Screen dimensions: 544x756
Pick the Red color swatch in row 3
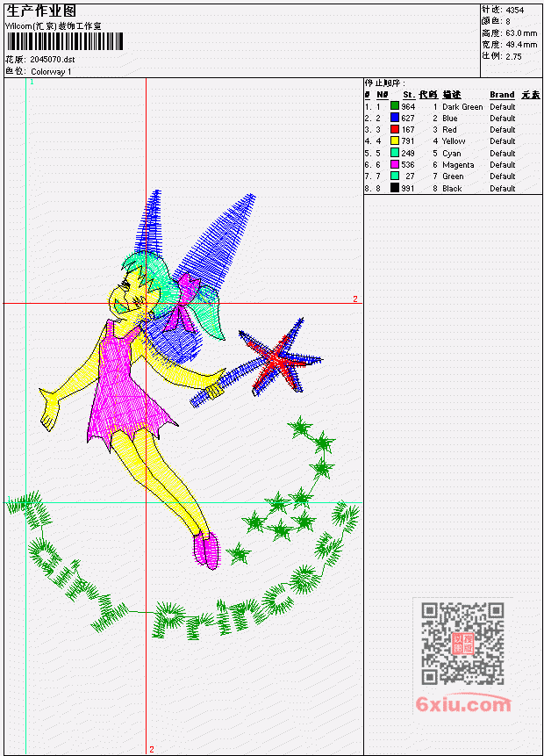(394, 129)
